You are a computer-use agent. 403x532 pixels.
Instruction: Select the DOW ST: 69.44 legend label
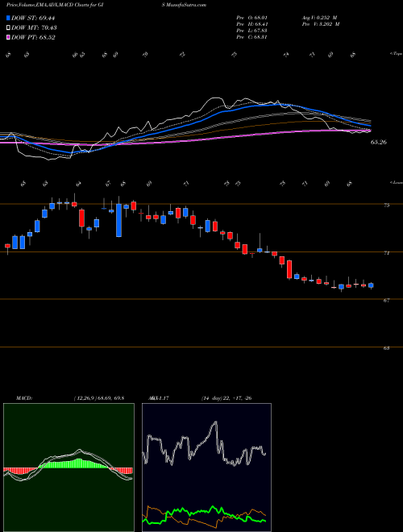click(33, 18)
